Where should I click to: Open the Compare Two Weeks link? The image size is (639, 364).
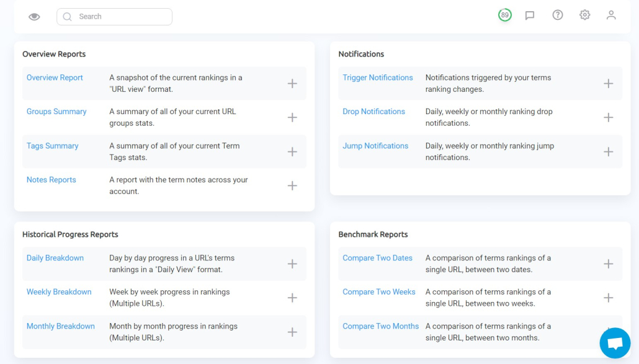pos(378,292)
